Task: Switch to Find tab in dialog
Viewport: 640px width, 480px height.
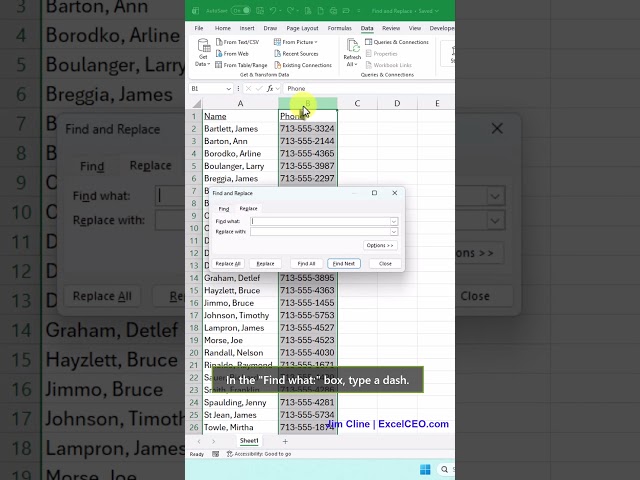Action: (224, 209)
